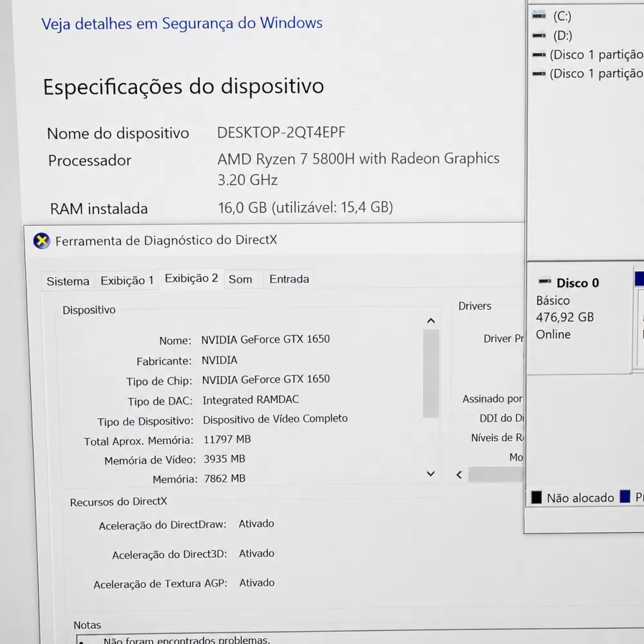The image size is (644, 644).
Task: Open Veja detalhes em Segurança do Windows link
Action: point(182,23)
